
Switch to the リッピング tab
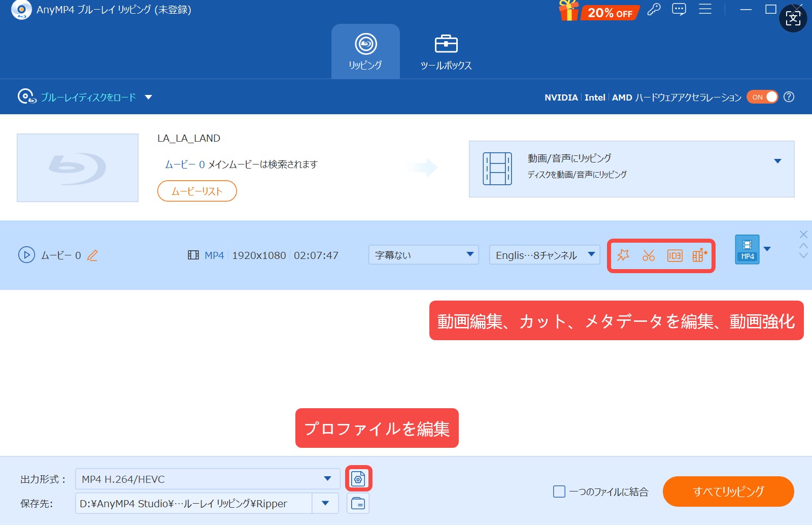click(x=365, y=51)
